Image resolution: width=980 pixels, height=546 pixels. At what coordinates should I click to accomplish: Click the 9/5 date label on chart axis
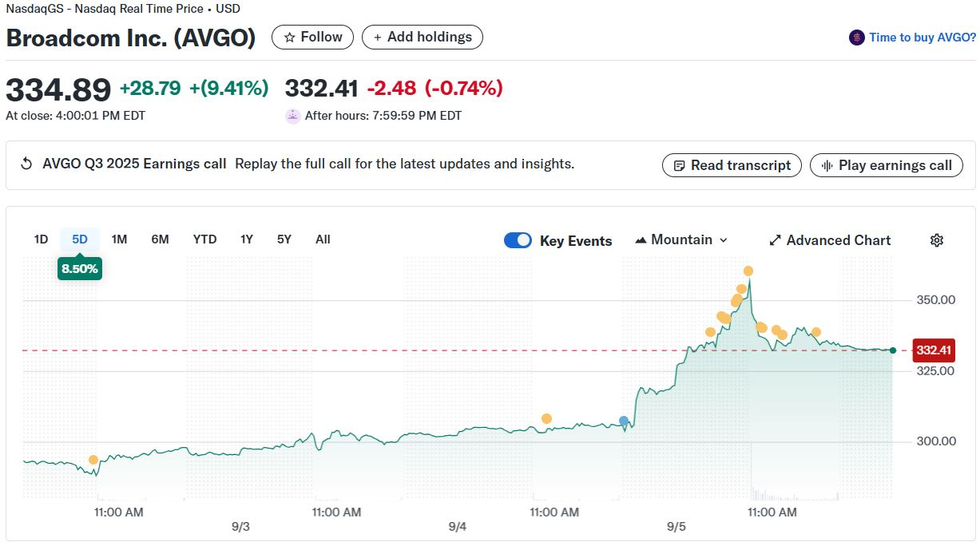[676, 527]
